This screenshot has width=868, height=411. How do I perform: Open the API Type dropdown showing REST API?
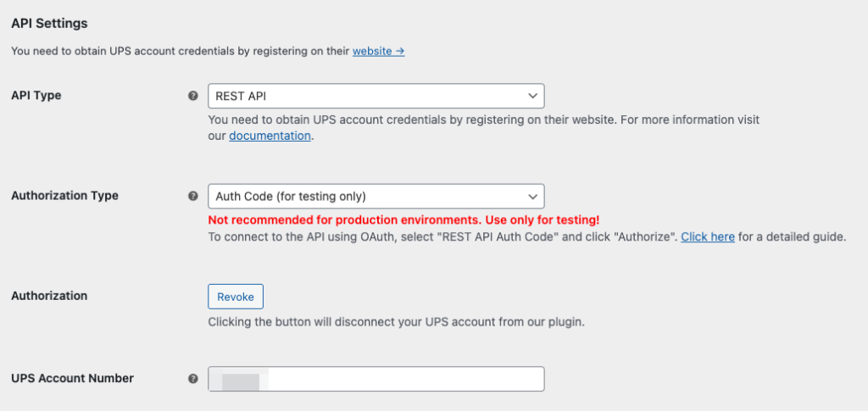[x=376, y=96]
